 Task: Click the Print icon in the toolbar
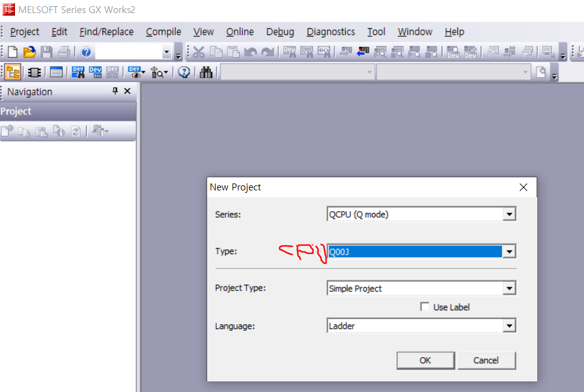(x=64, y=52)
